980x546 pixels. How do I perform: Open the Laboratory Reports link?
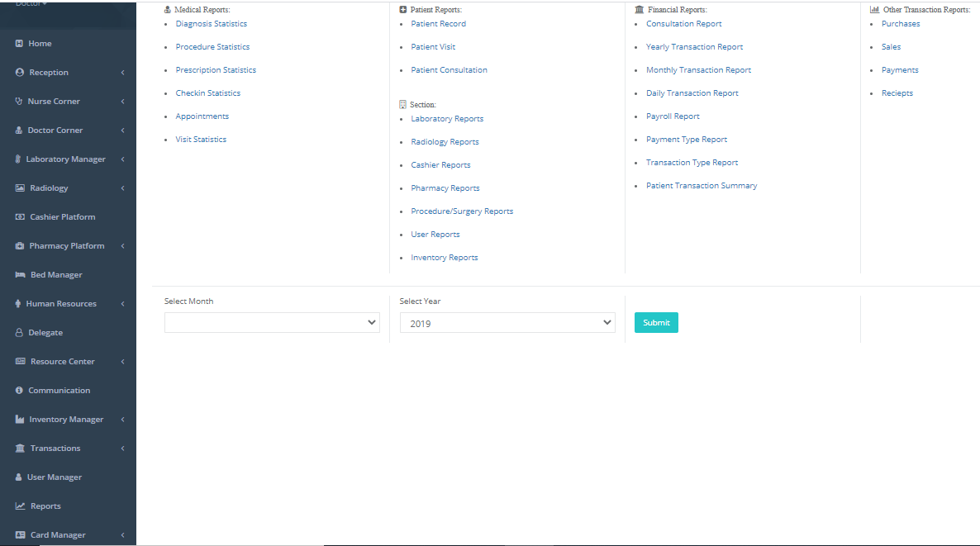447,119
